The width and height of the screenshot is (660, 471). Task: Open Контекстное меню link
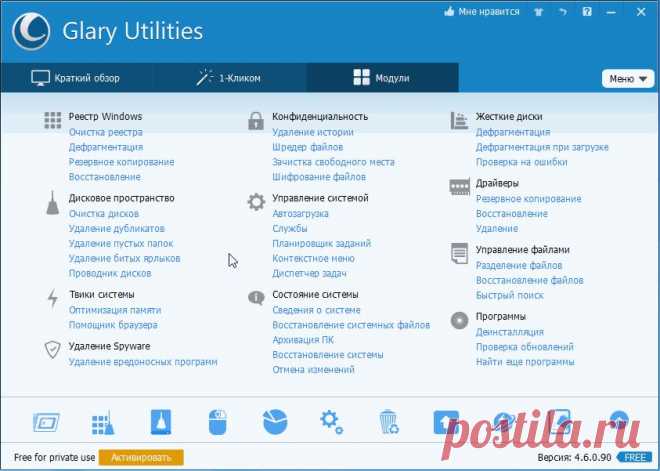click(313, 258)
